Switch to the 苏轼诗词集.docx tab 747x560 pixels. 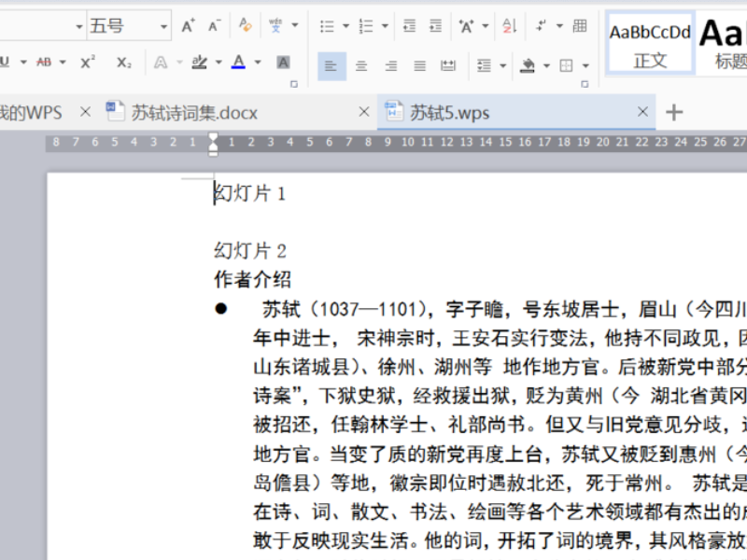click(x=194, y=113)
